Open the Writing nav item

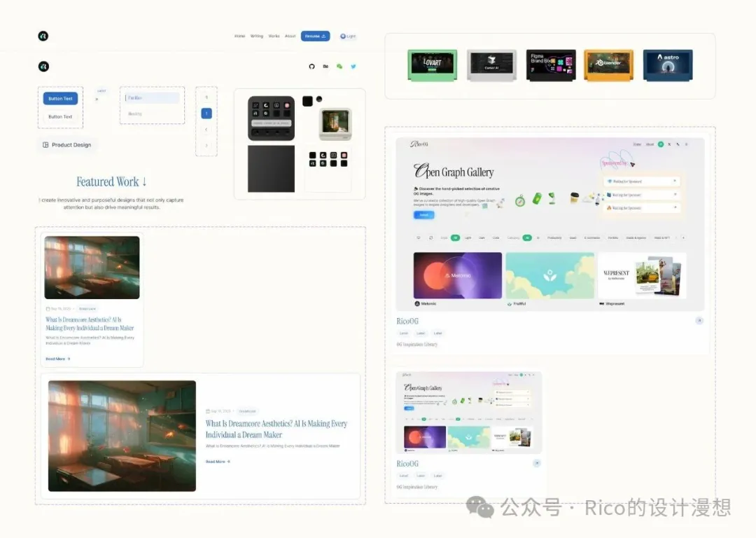(257, 36)
